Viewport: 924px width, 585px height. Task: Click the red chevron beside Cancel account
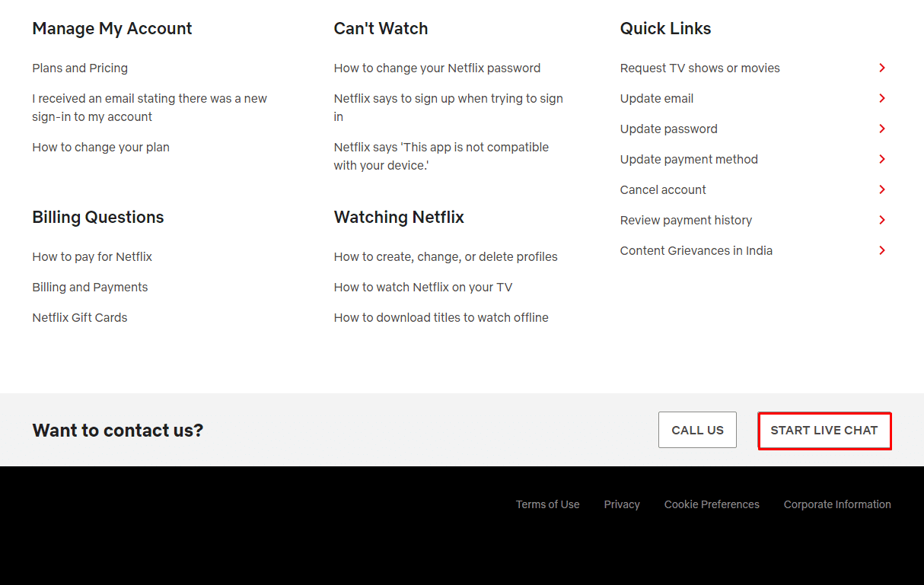tap(882, 189)
